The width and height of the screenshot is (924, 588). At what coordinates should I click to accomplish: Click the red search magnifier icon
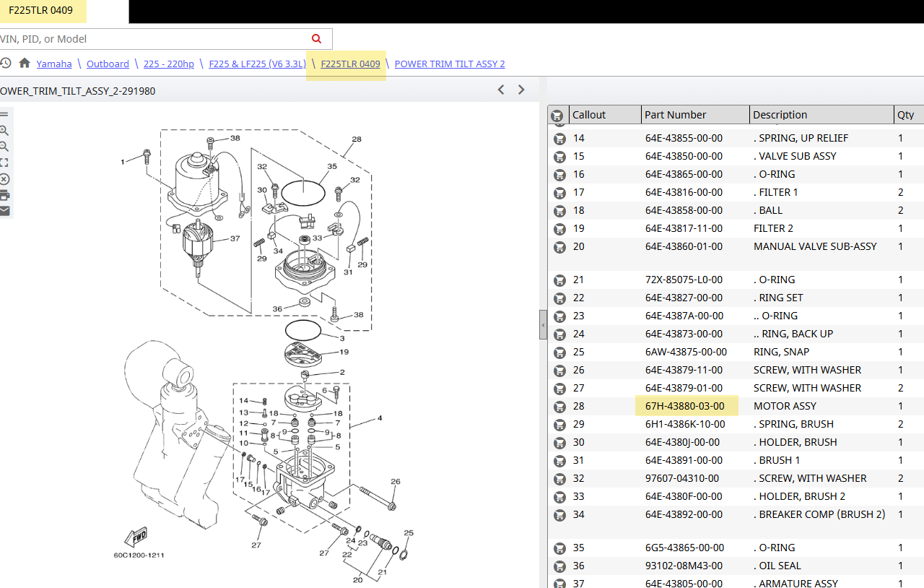(x=316, y=39)
